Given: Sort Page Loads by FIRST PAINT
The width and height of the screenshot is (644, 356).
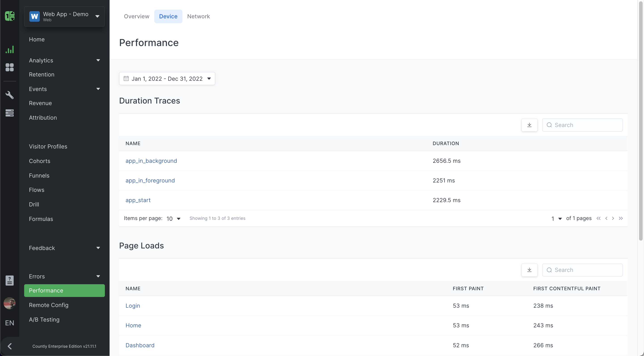Looking at the screenshot, I should click(468, 288).
